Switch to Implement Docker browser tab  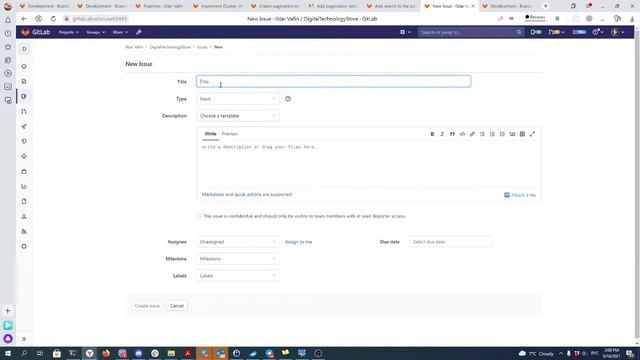218,6
